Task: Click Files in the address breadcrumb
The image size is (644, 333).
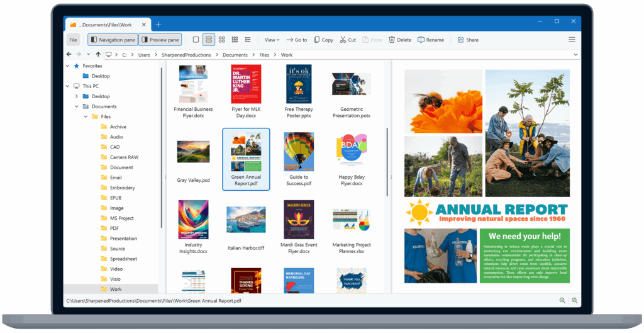Action: click(x=264, y=55)
